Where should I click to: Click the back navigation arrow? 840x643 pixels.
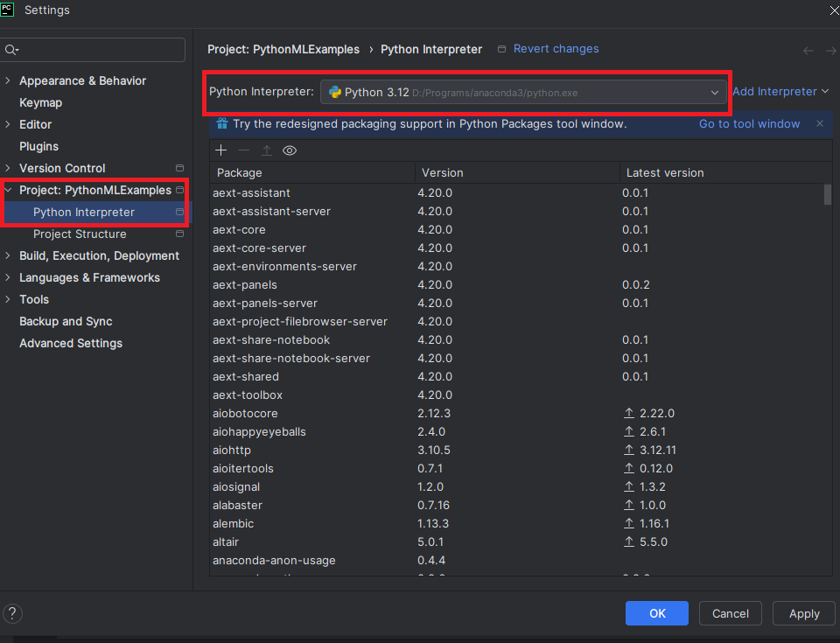(808, 51)
